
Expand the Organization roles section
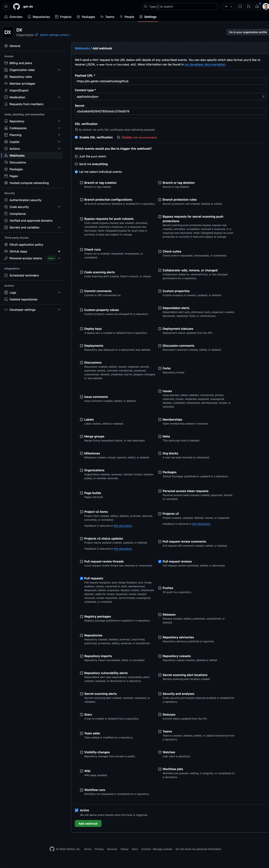[59, 70]
